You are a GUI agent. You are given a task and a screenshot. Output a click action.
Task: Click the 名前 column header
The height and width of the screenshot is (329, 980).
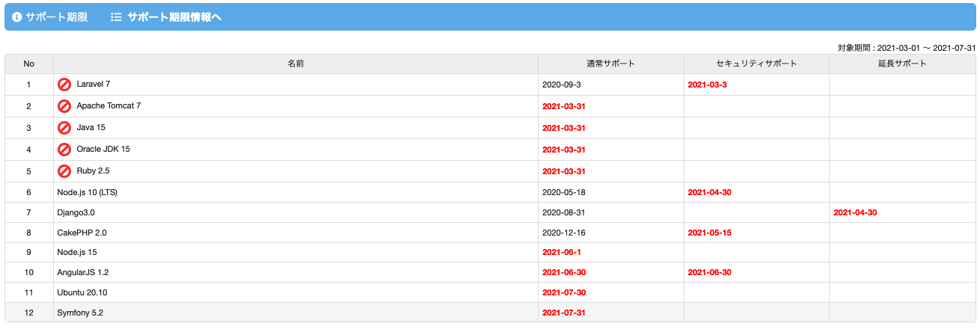pyautogui.click(x=295, y=64)
